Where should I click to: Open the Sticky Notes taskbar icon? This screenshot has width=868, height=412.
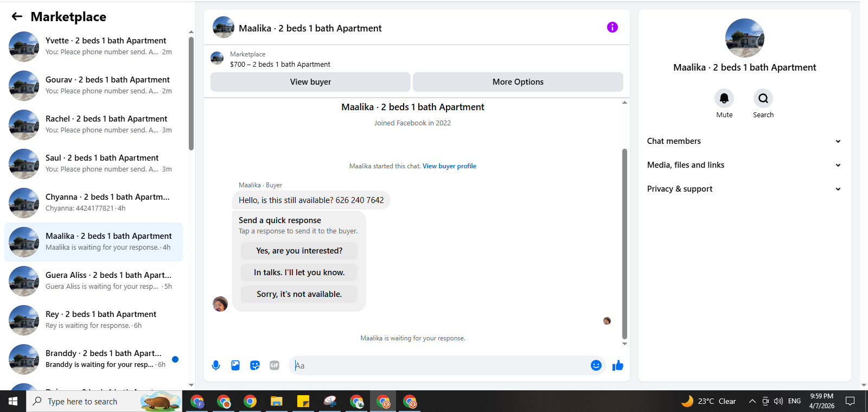pos(303,402)
